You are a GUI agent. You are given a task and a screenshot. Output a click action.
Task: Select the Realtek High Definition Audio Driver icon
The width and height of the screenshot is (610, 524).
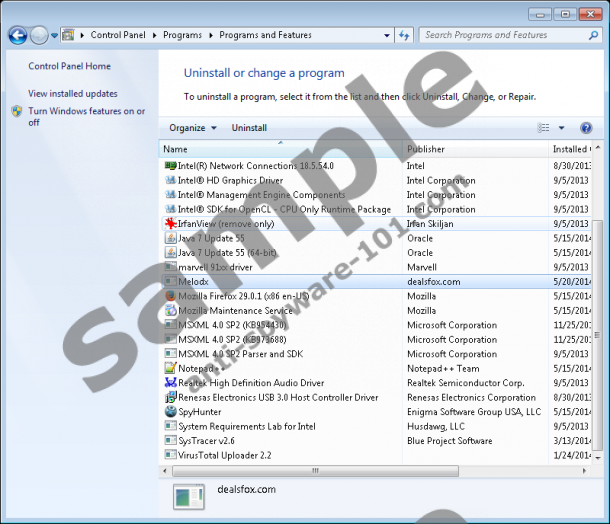coord(170,382)
